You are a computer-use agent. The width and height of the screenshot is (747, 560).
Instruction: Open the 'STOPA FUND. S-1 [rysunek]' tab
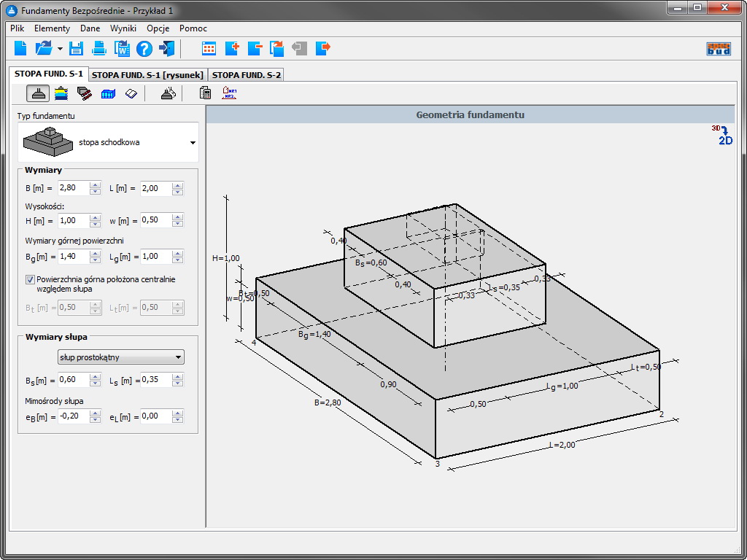tap(147, 74)
